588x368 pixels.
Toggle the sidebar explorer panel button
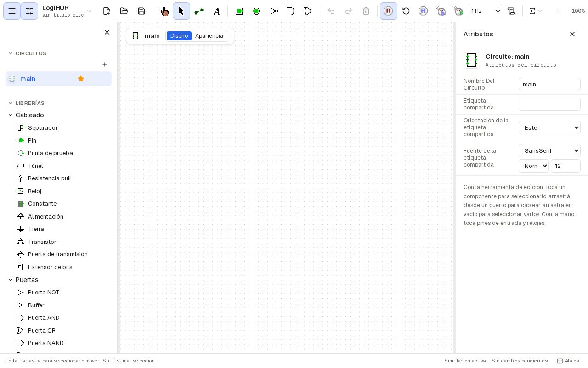click(12, 11)
